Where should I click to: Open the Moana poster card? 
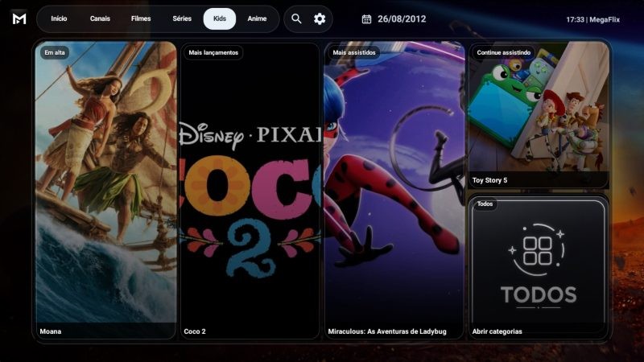(x=106, y=190)
